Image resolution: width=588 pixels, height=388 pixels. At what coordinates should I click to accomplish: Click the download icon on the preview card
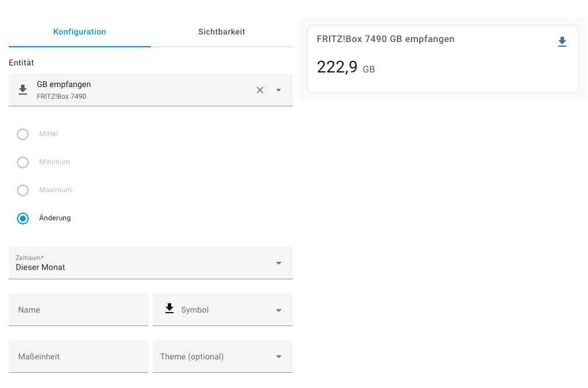562,41
